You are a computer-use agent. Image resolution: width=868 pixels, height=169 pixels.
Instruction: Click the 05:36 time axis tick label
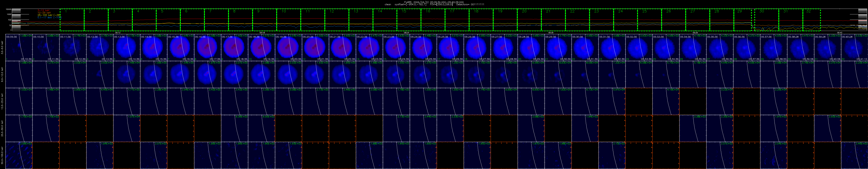(695, 33)
